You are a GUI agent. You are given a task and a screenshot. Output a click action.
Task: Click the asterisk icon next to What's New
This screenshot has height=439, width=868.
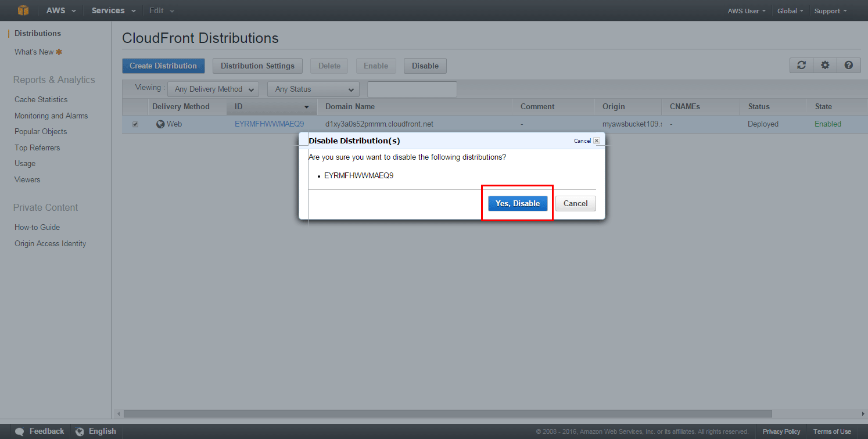(x=58, y=52)
